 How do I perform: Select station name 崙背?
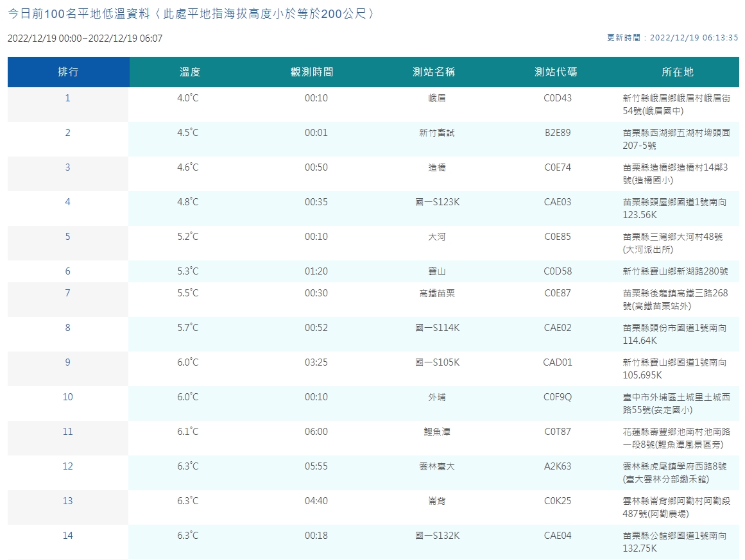[x=437, y=502]
